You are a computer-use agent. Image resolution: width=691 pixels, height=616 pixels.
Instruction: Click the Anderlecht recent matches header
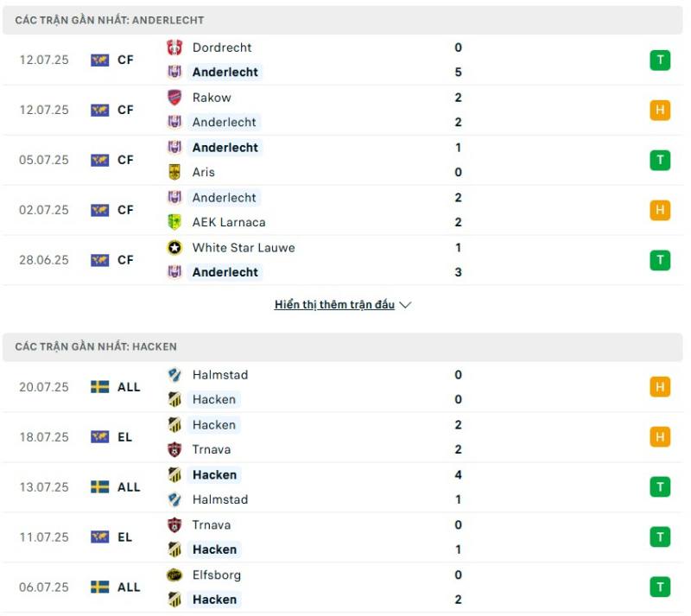click(342, 20)
